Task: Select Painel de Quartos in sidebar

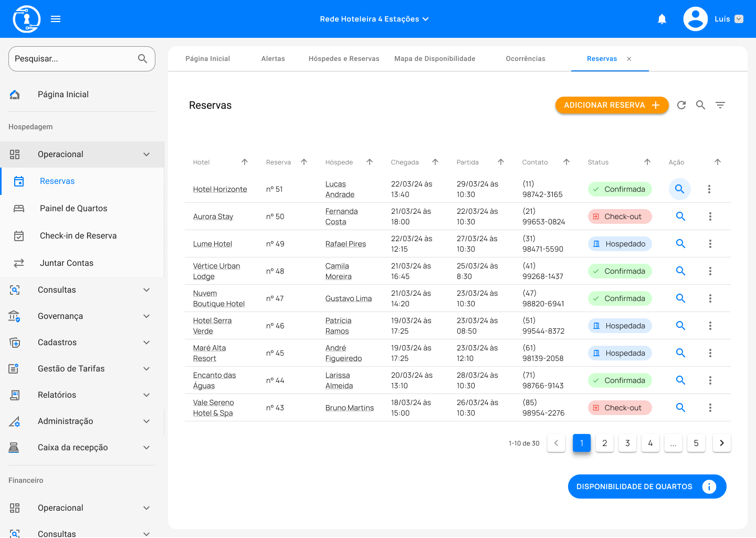Action: pos(73,209)
